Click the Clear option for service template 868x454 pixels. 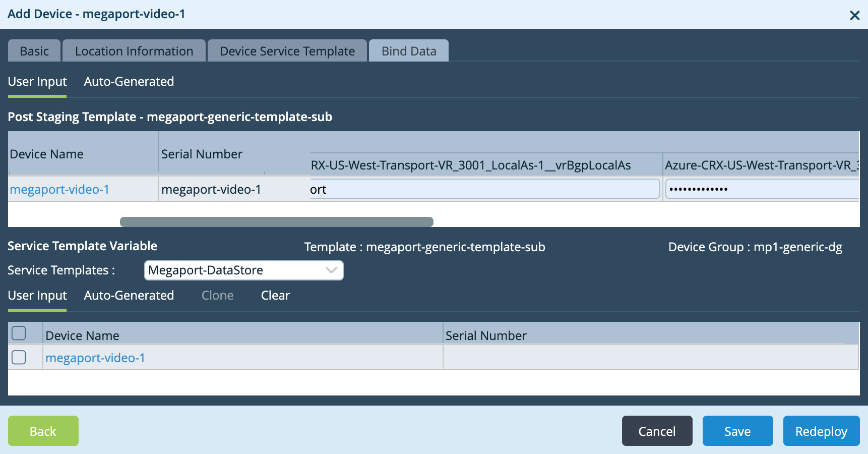click(275, 296)
